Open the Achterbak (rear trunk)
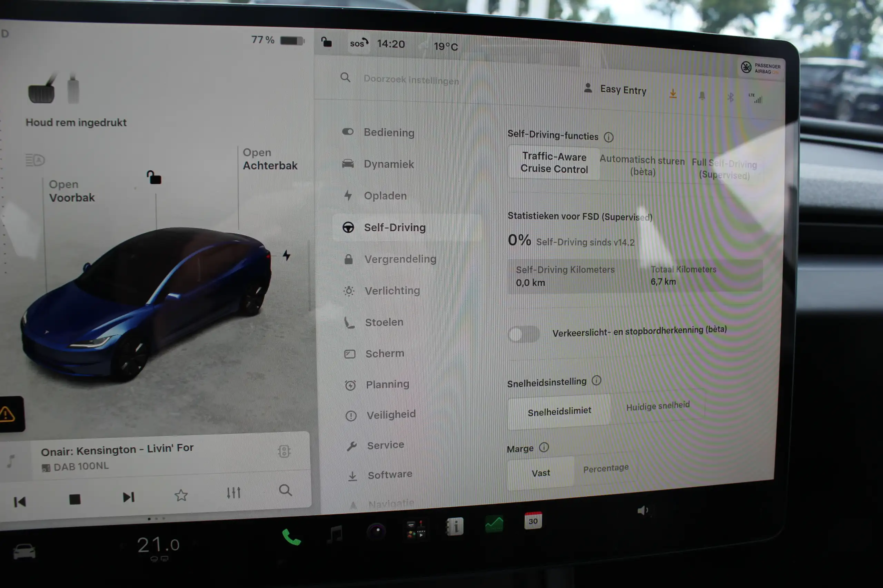Image resolution: width=883 pixels, height=588 pixels. [x=270, y=159]
